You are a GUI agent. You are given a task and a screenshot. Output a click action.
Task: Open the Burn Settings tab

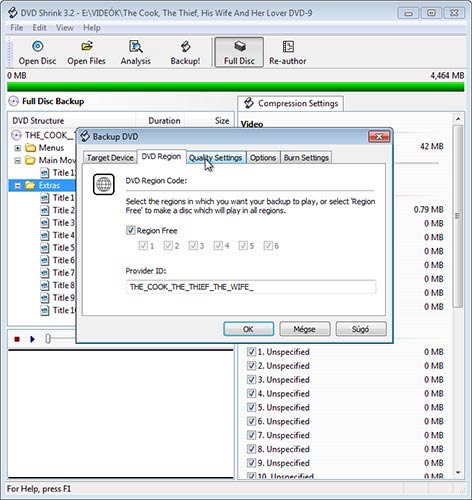[x=306, y=157]
